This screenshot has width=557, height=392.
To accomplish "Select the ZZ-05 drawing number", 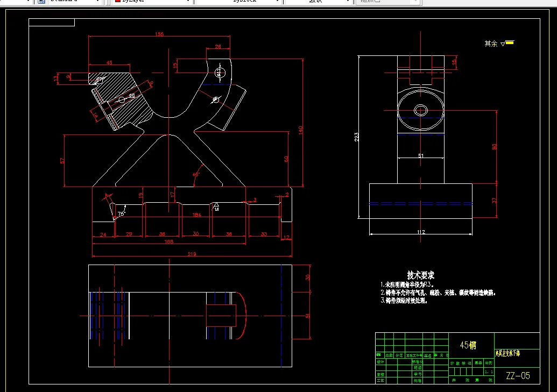I will click(x=518, y=376).
